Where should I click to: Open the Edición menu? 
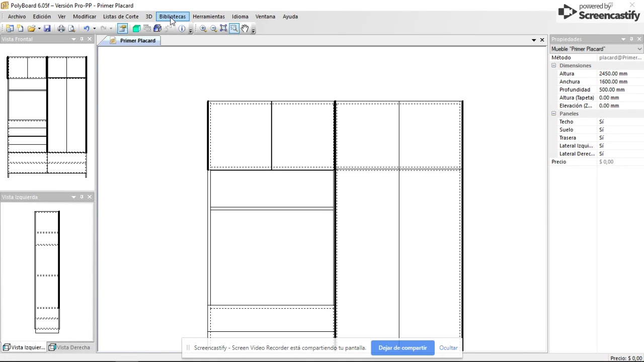42,17
